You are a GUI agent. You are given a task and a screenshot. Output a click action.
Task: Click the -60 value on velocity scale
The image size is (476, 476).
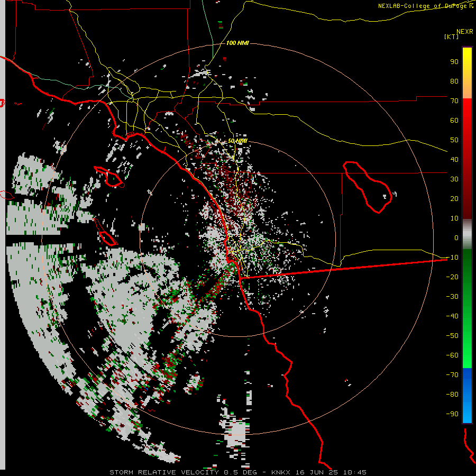452,355
